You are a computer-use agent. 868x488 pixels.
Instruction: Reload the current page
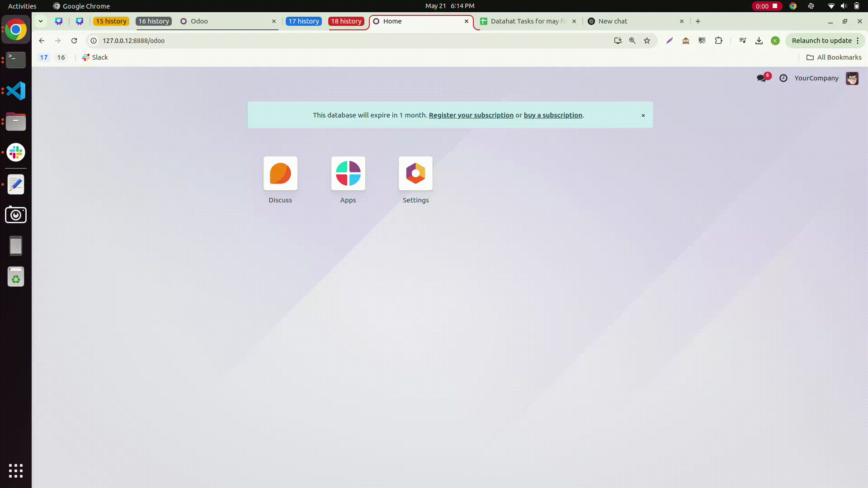coord(74,41)
